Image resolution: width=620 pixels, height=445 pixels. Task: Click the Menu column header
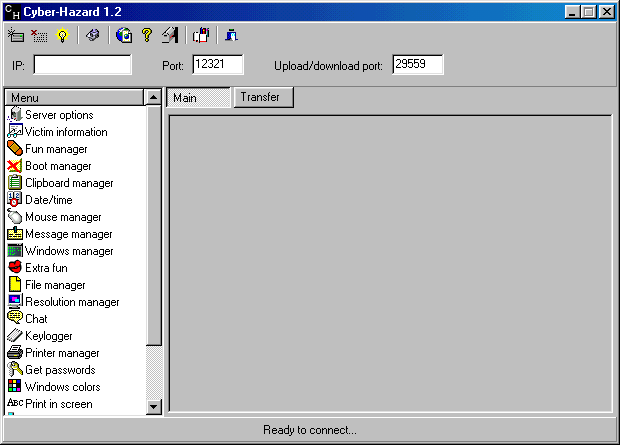pos(74,98)
